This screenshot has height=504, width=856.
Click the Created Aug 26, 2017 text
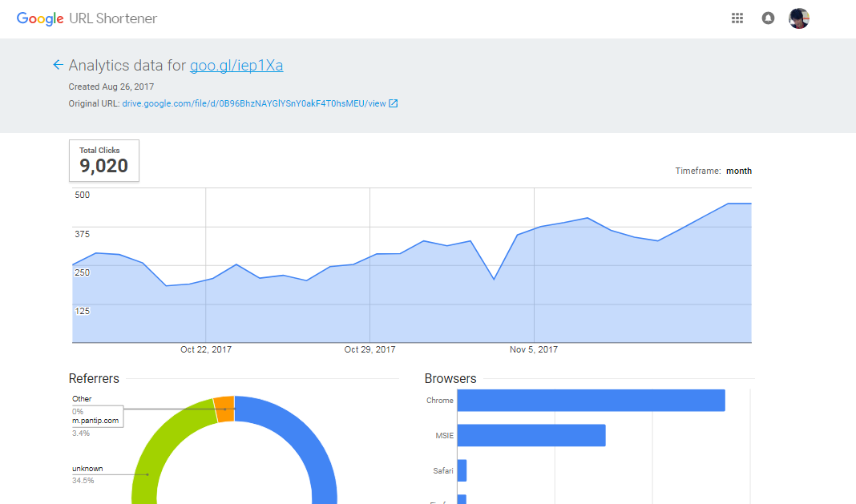click(111, 87)
